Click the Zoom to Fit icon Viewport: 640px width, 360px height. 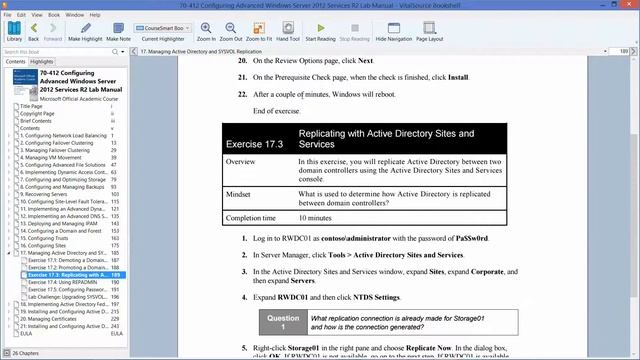[x=259, y=31]
